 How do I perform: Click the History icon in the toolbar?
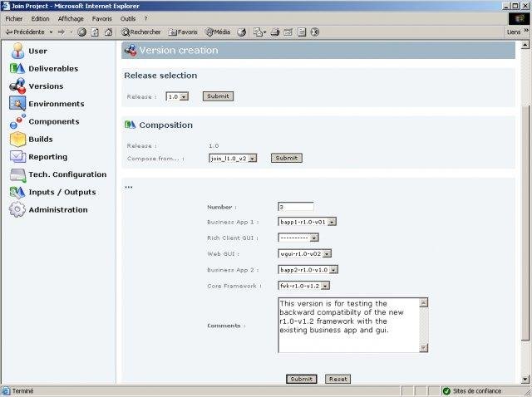click(242, 32)
